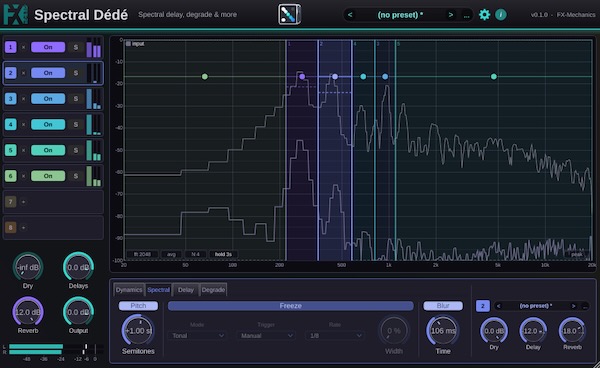Open the info icon next to the gear
The width and height of the screenshot is (600, 368).
pyautogui.click(x=501, y=15)
